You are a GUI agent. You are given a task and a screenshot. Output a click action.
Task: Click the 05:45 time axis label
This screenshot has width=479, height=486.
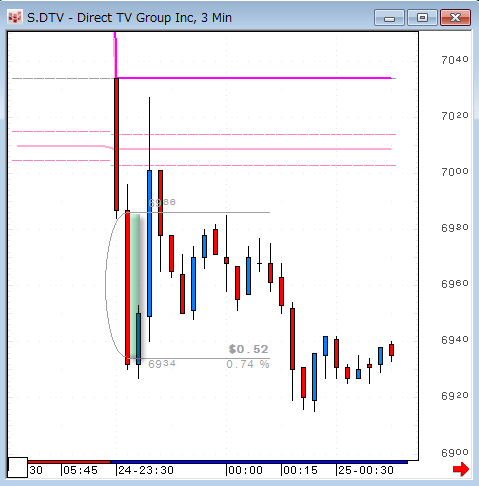click(x=80, y=470)
